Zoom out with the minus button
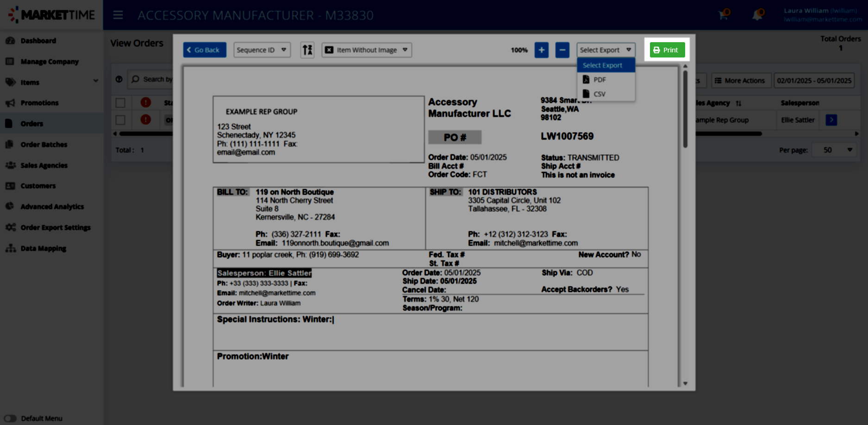This screenshot has width=868, height=425. click(562, 50)
